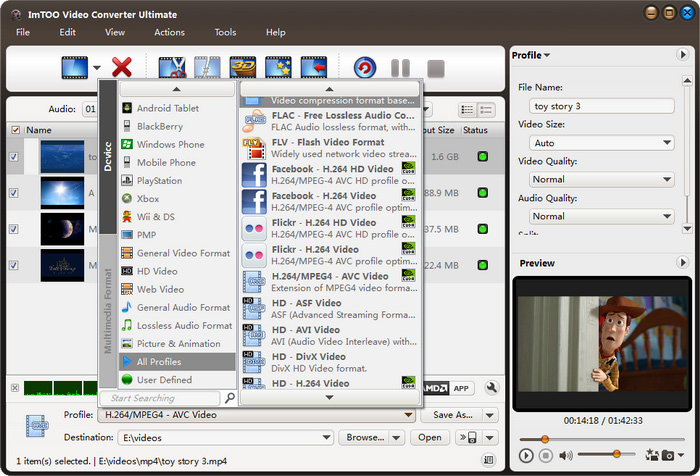Choose Facebook - H.264 HD Video profile

(x=330, y=175)
